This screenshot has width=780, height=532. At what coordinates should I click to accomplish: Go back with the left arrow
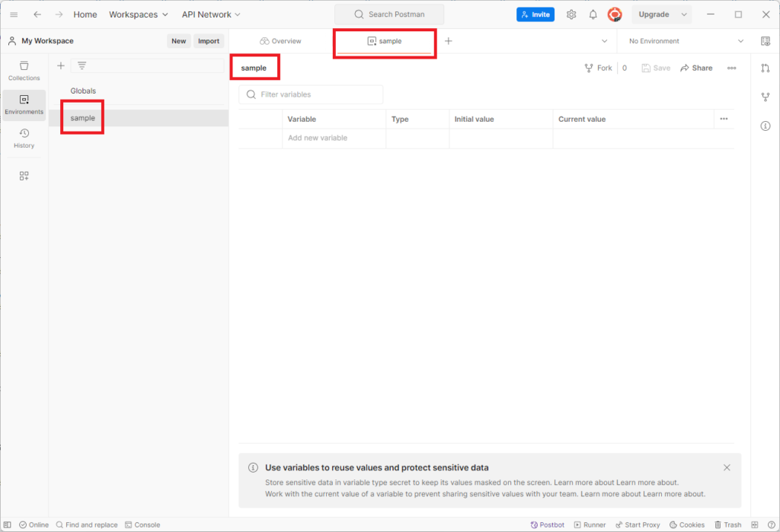pyautogui.click(x=37, y=14)
